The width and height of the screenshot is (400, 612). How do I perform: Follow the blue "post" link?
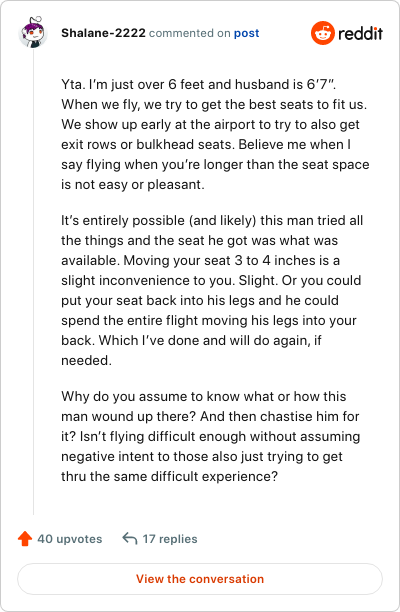[x=246, y=33]
